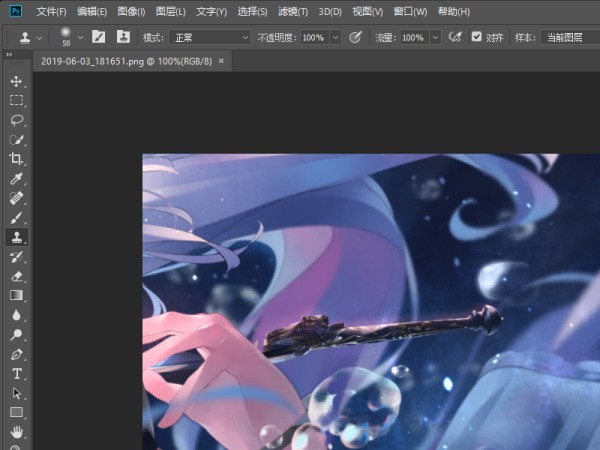Select the Gradient tool
Viewport: 600px width, 450px height.
pos(16,295)
